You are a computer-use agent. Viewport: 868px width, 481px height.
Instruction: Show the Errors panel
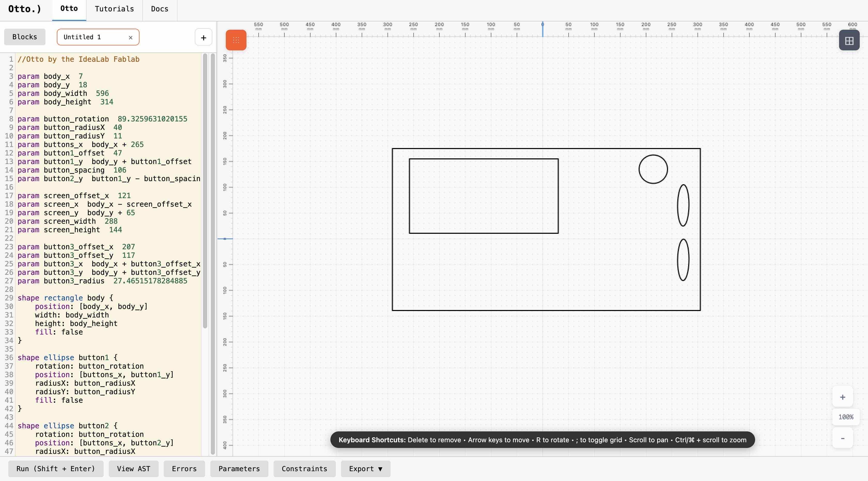point(184,469)
